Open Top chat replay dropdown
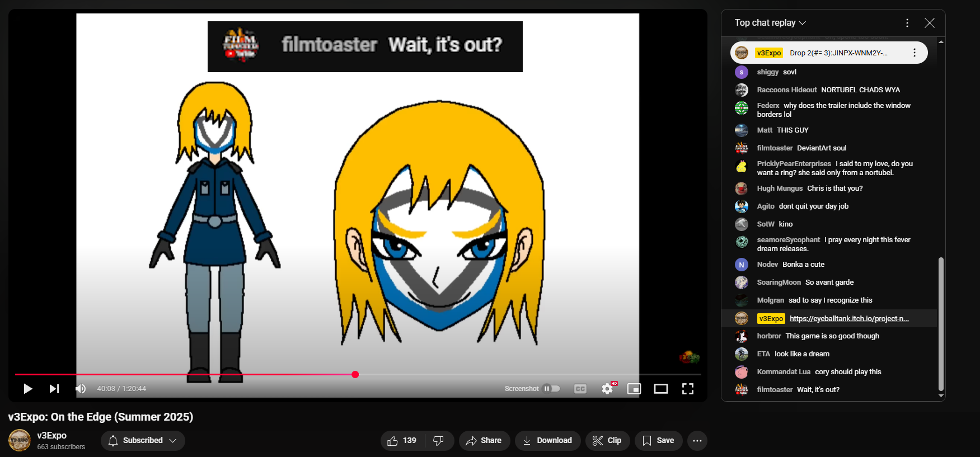The image size is (980, 457). (770, 23)
